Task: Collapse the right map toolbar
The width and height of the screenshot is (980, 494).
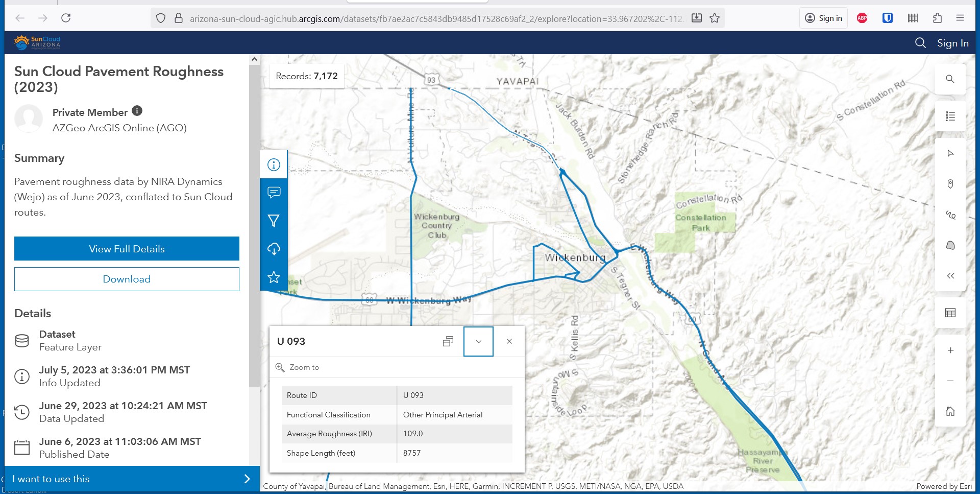Action: pyautogui.click(x=950, y=276)
